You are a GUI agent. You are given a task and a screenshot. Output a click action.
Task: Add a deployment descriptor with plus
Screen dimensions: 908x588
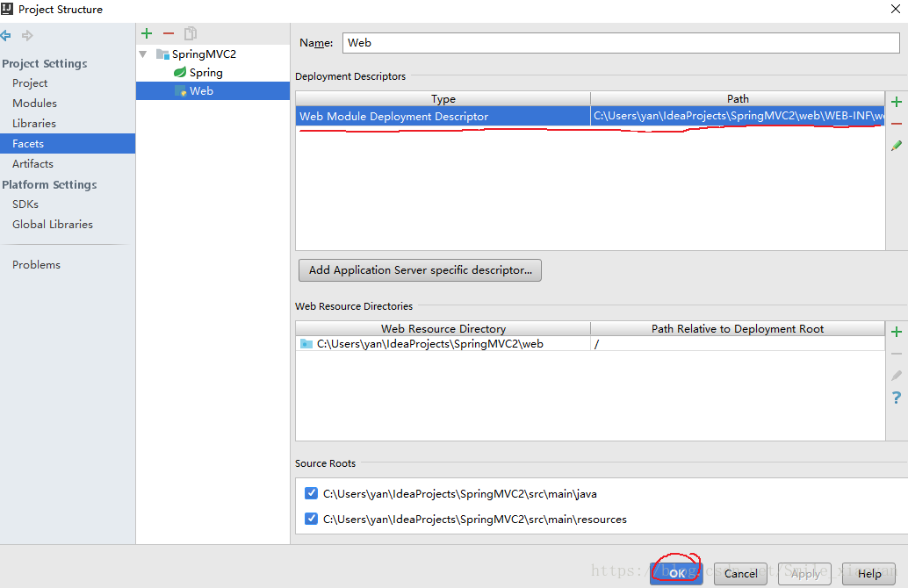point(897,103)
